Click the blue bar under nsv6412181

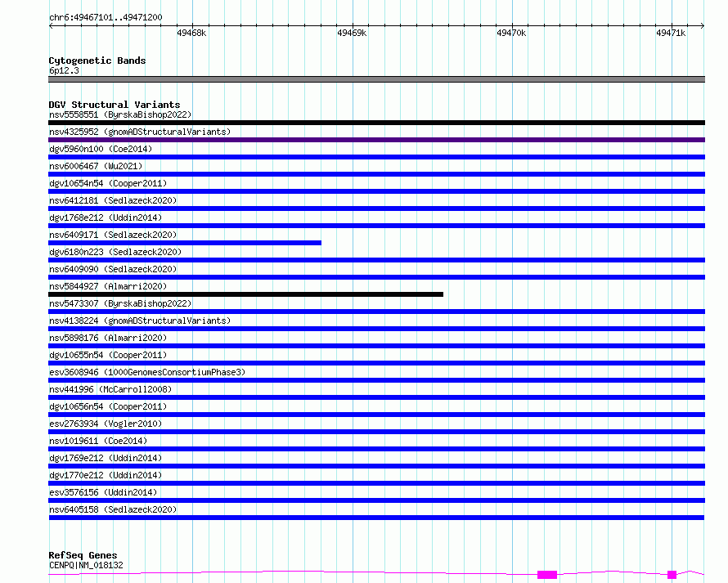(376, 209)
